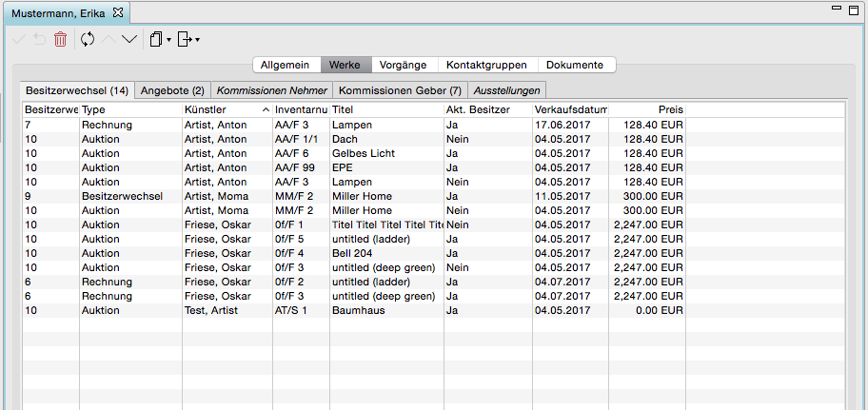Open the Kontaktgruppen tab
The height and width of the screenshot is (410, 868).
[x=486, y=65]
